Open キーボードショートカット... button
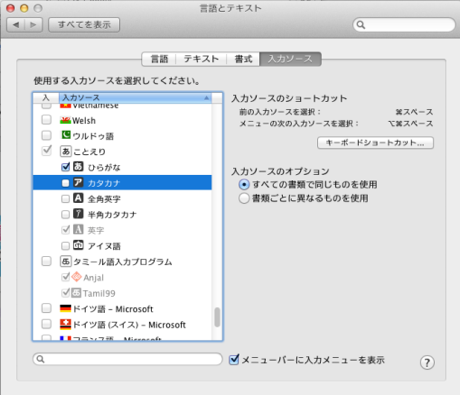 [375, 143]
